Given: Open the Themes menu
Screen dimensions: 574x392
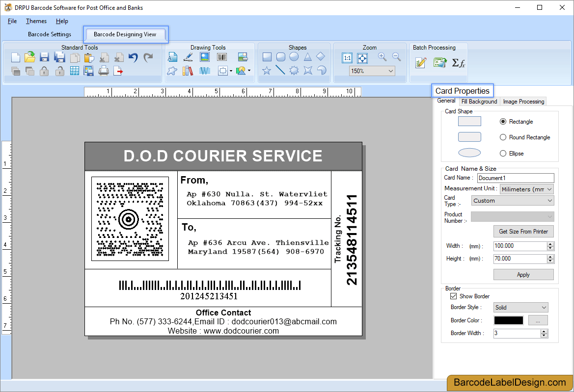Looking at the screenshot, I should click(36, 21).
